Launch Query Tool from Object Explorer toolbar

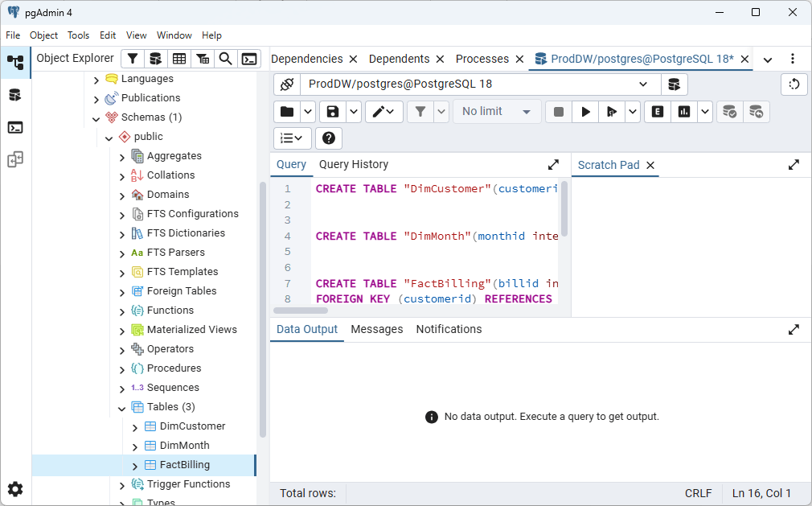(155, 59)
